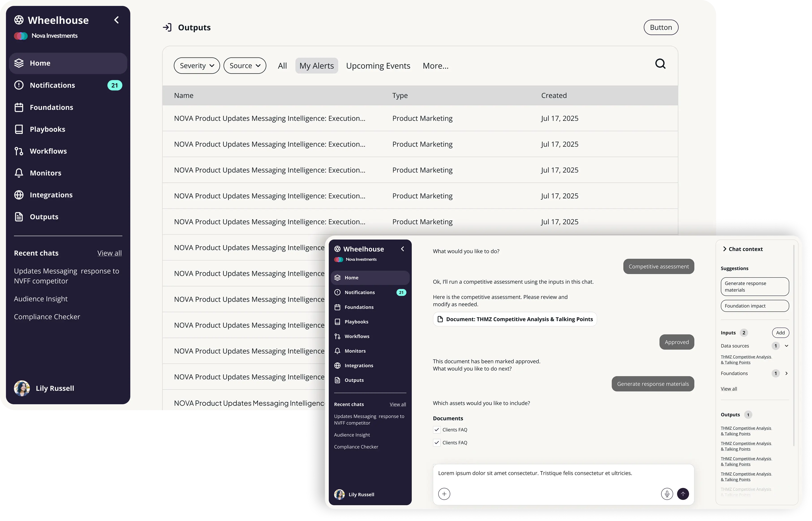Collapse the Data sources expander chevron

point(787,346)
